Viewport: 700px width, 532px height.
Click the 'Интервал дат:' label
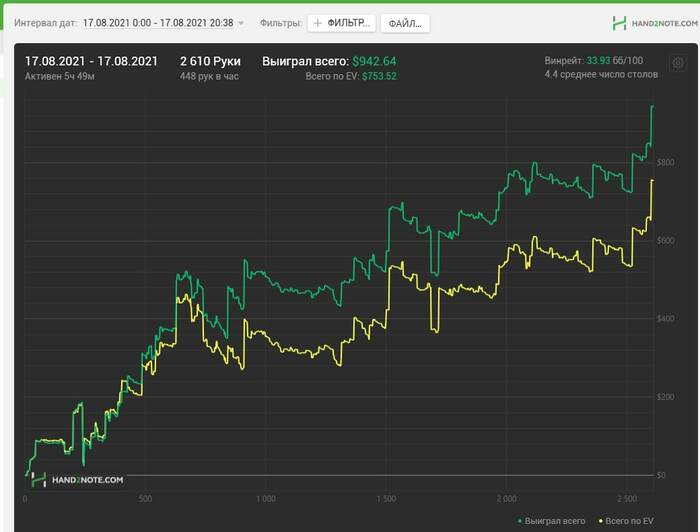point(45,23)
